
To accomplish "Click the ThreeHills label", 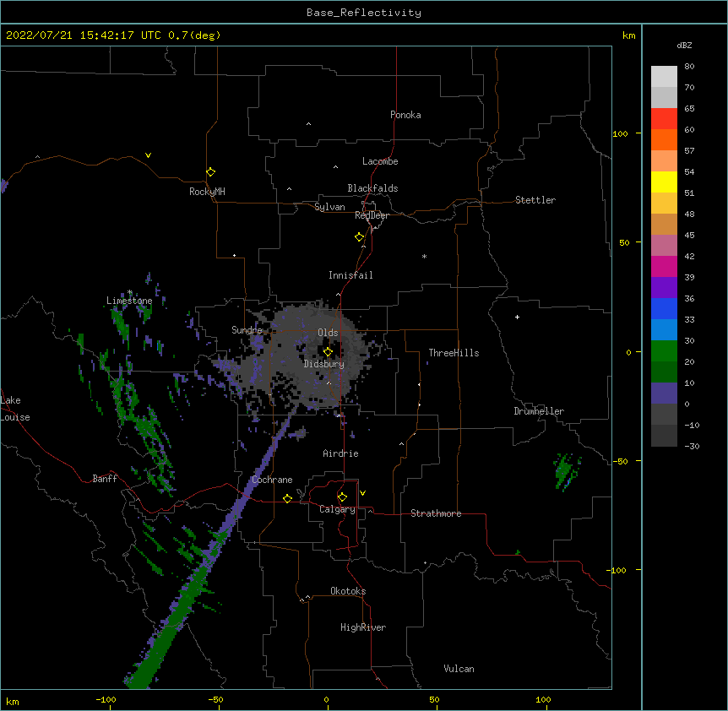I will tap(454, 353).
